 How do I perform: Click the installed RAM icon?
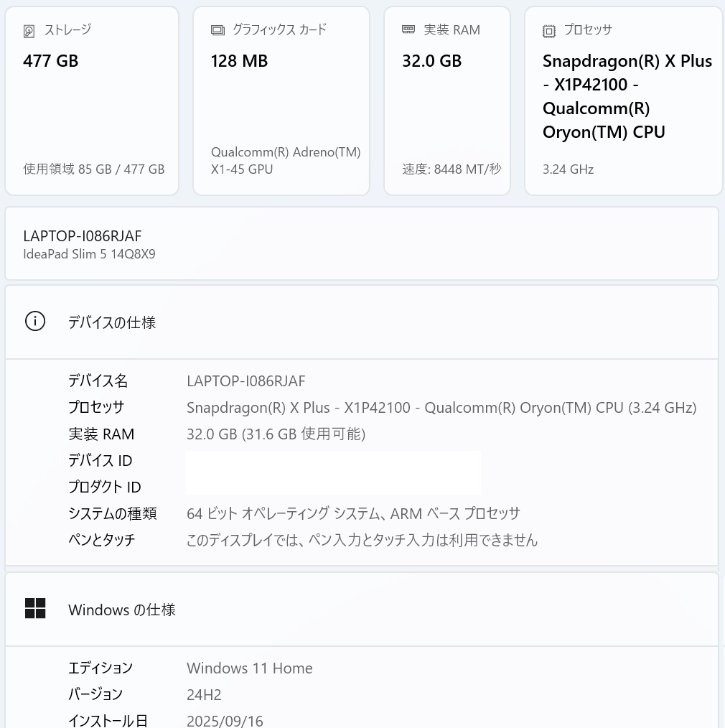[x=408, y=29]
